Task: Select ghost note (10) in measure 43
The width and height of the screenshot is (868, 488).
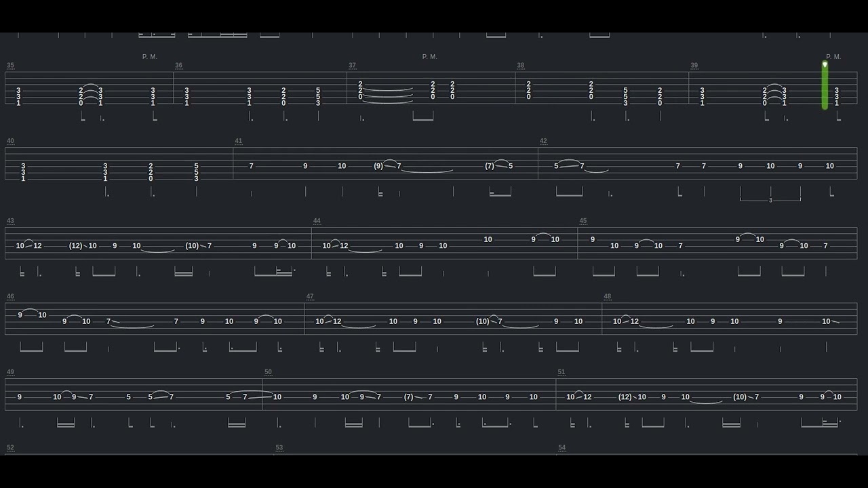Action: click(x=192, y=246)
